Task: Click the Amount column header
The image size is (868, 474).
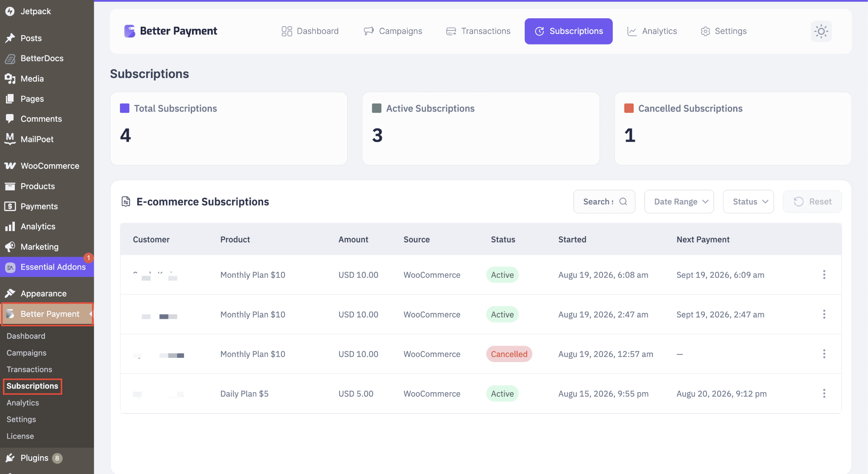Action: point(353,240)
